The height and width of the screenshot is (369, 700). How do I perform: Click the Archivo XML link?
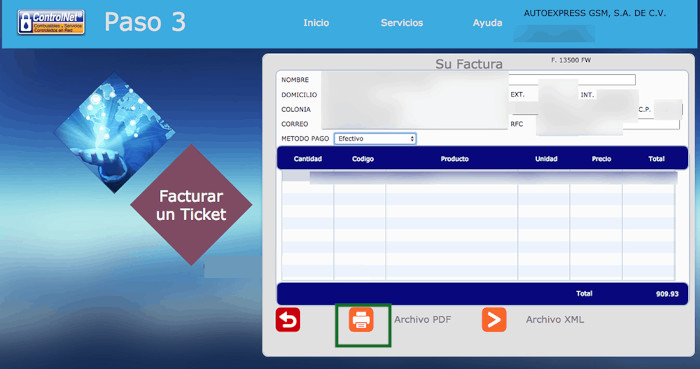click(554, 319)
